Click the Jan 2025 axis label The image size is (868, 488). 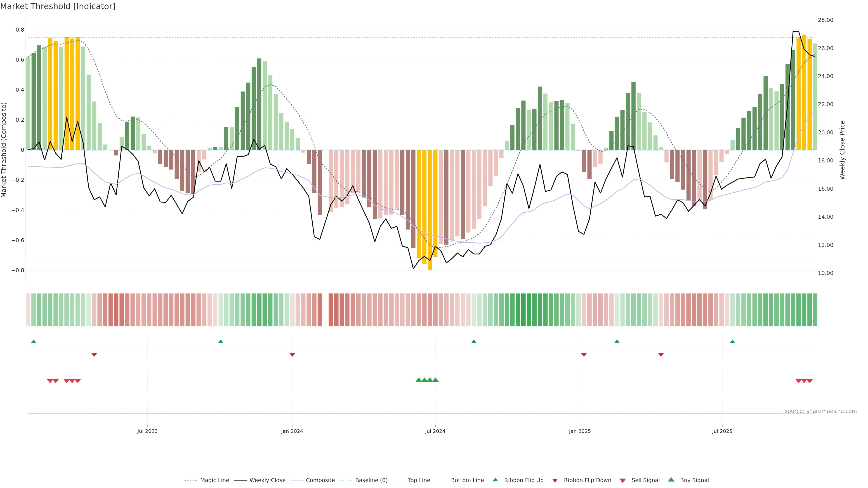pos(580,431)
